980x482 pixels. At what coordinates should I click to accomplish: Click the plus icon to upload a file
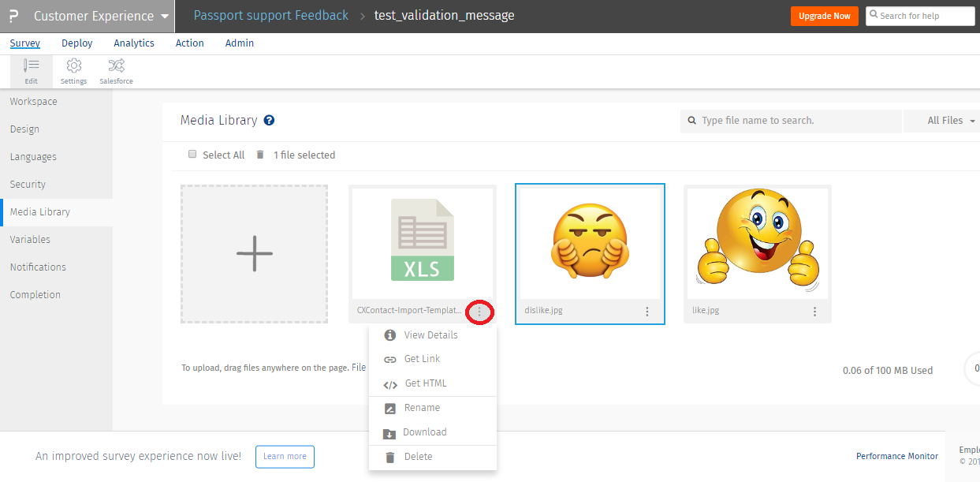pyautogui.click(x=254, y=254)
